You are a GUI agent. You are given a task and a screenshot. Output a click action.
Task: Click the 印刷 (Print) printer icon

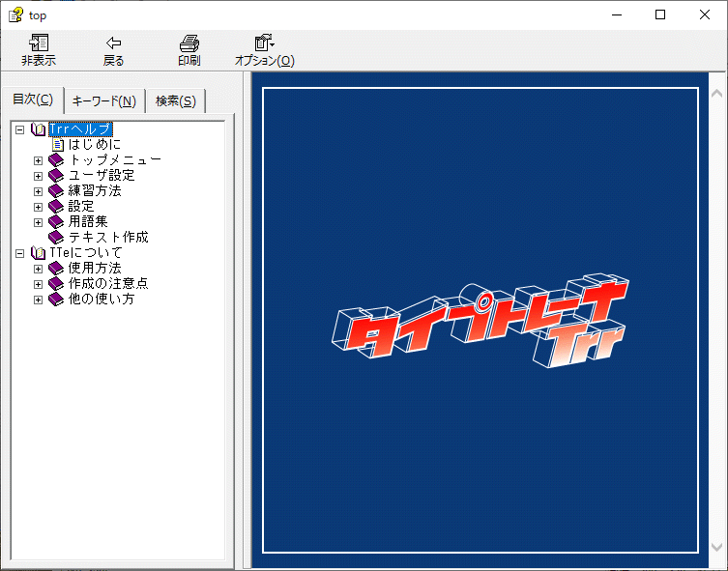(189, 43)
